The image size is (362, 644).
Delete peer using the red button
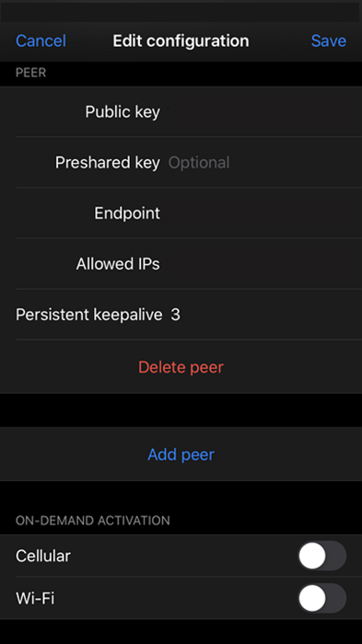tap(181, 367)
